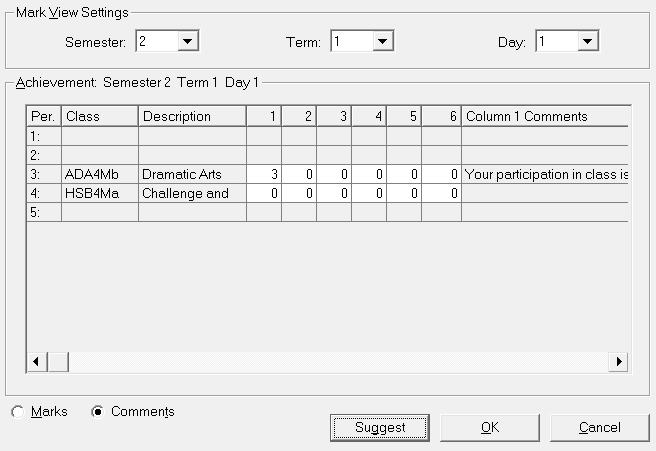The image size is (656, 451).
Task: Click the Description column header
Action: click(192, 116)
